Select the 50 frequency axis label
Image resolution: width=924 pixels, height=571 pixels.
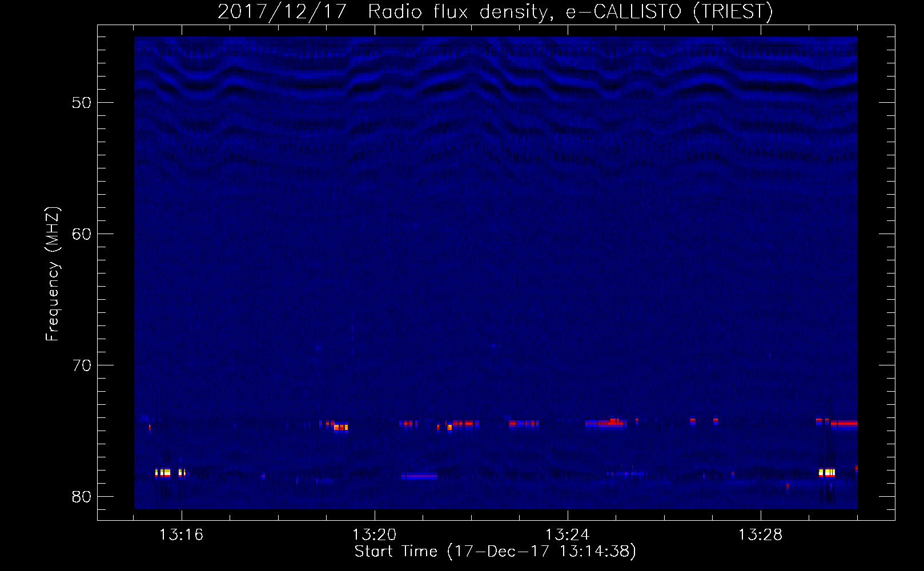coord(82,103)
